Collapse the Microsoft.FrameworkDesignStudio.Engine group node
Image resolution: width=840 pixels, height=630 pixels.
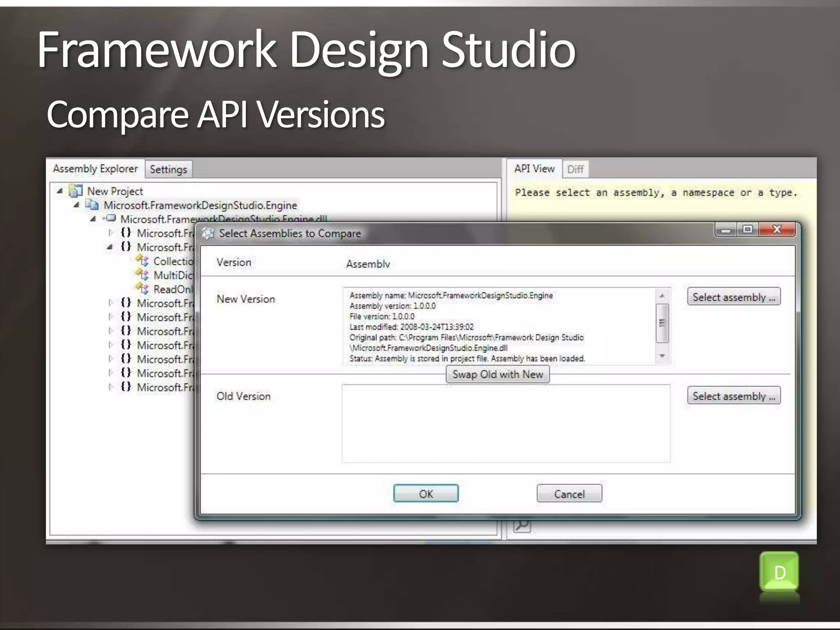pyautogui.click(x=77, y=205)
